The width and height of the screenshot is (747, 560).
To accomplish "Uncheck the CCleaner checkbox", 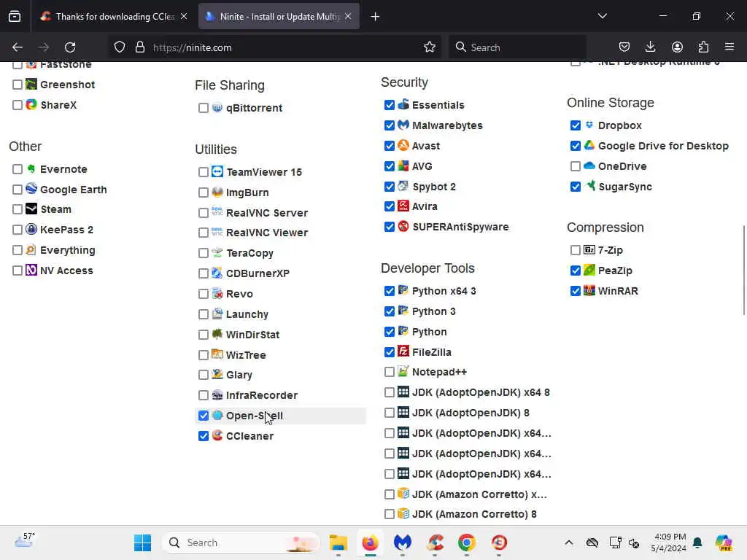I will 204,436.
